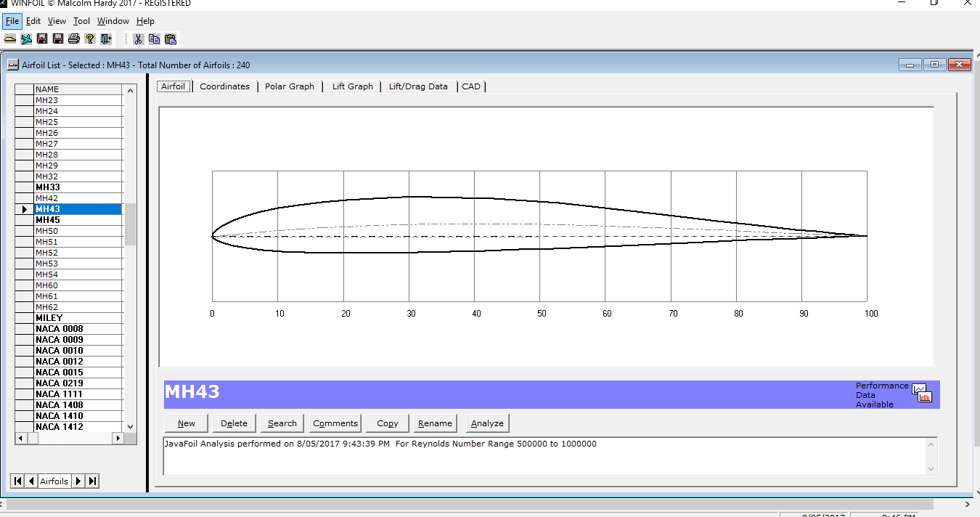Click the Delete button
This screenshot has height=517, width=980.
pyautogui.click(x=234, y=423)
